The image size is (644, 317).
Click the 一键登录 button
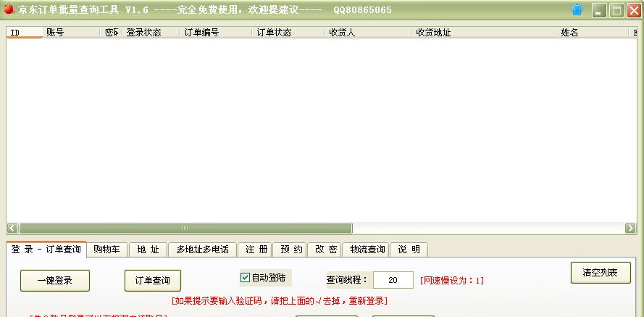55,281
